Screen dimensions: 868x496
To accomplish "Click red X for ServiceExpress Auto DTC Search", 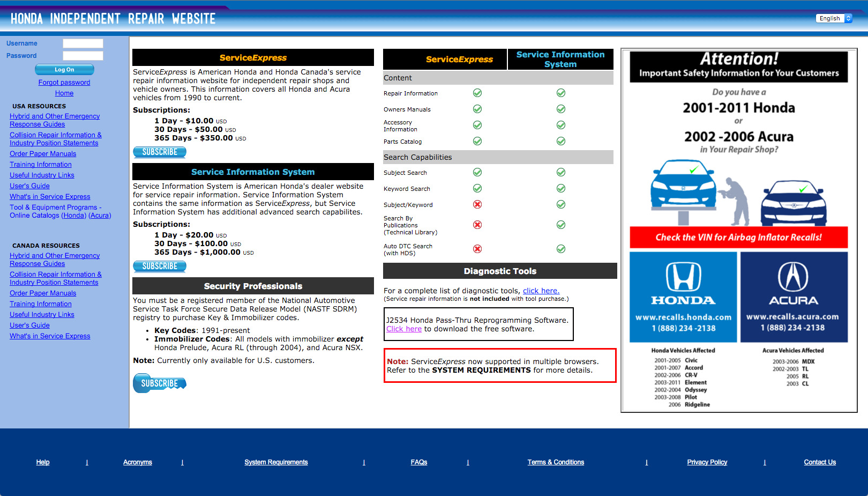I will (x=477, y=249).
